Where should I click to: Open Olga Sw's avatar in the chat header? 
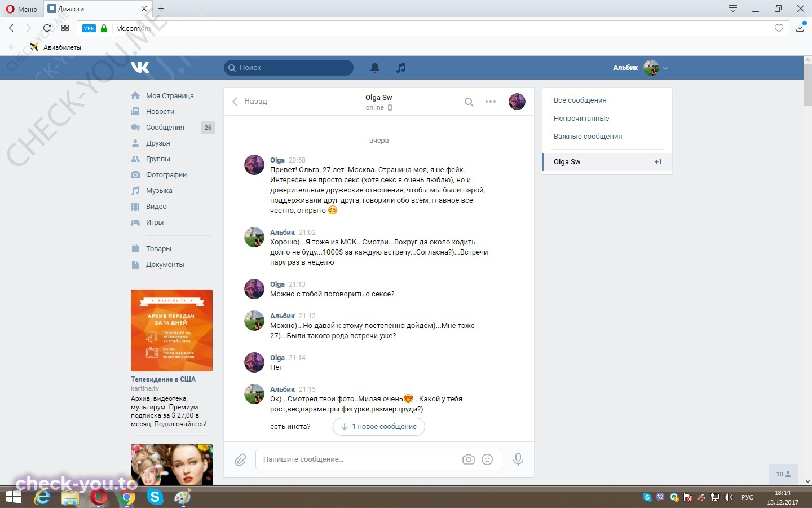(517, 102)
